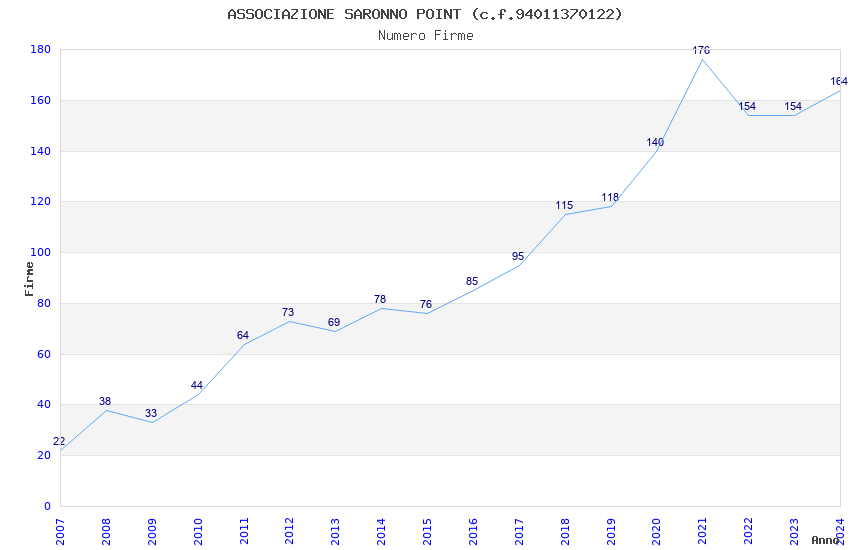Screen dimensions: 850x550
Task: Click the x-axis year 2007
Action: (60, 531)
